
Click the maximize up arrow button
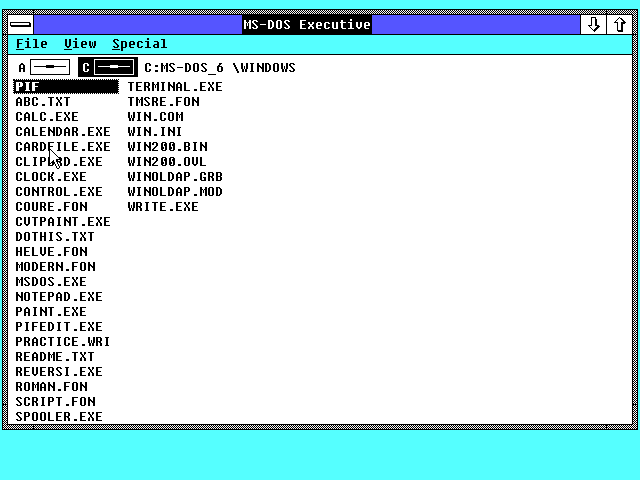click(620, 24)
